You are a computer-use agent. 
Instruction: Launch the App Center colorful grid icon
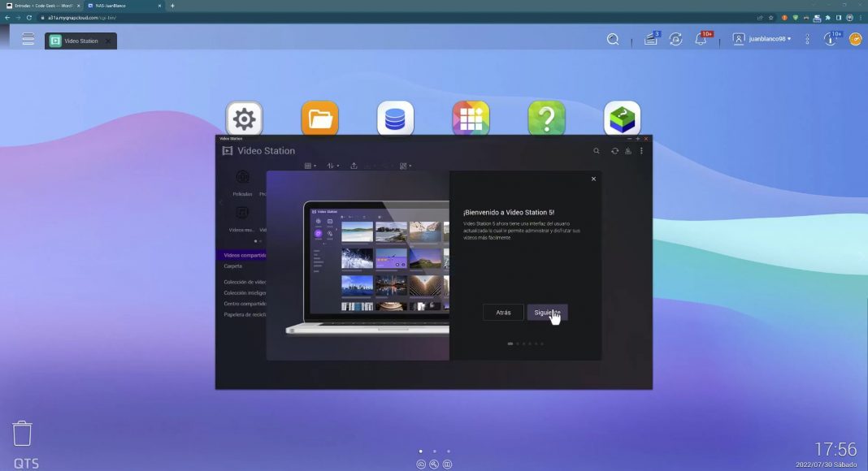(471, 119)
